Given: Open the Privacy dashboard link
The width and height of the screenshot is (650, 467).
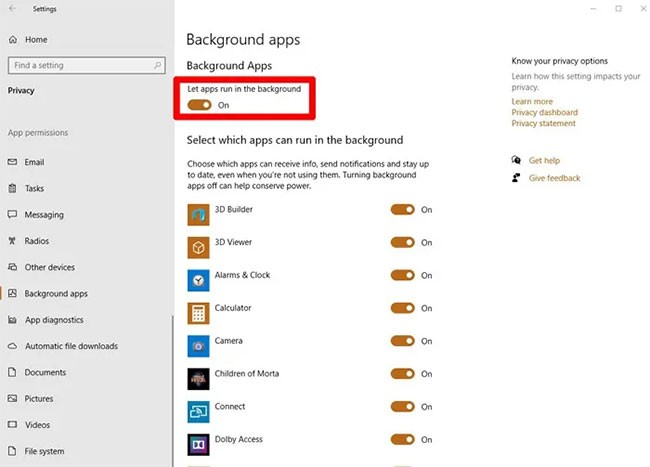Looking at the screenshot, I should point(544,112).
